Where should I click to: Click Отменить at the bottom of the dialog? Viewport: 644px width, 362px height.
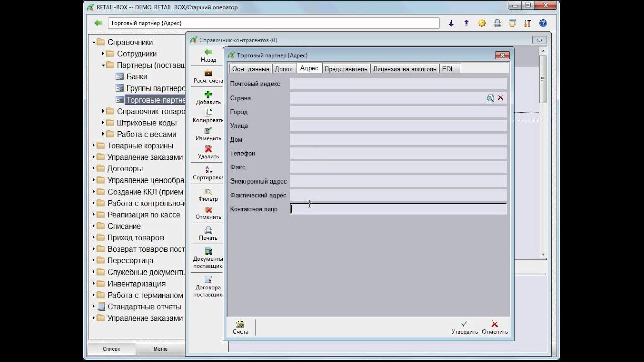[x=495, y=328]
